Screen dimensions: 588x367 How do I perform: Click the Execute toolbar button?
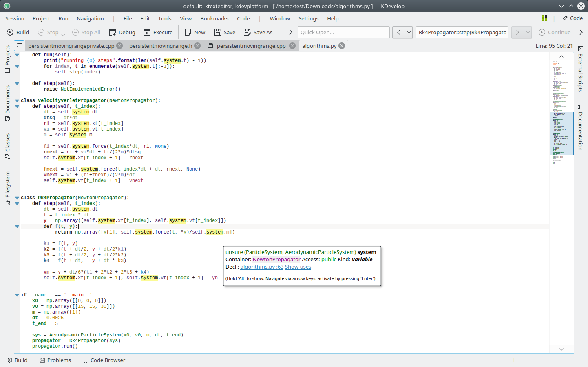[x=158, y=32]
